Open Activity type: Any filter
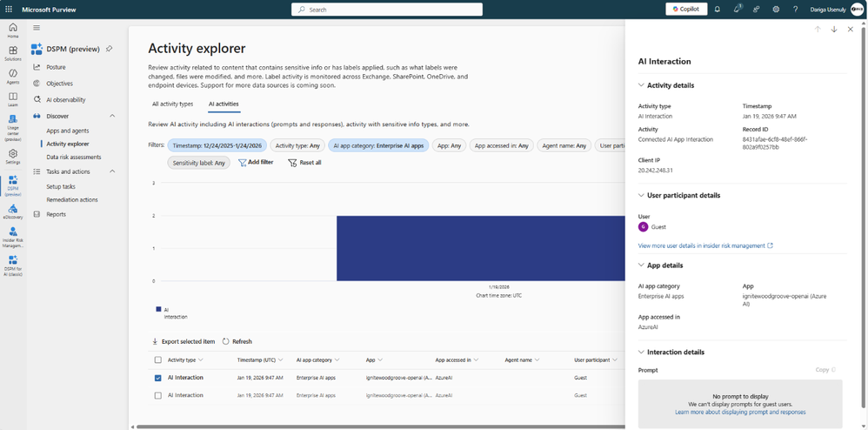The image size is (868, 430). pyautogui.click(x=297, y=145)
